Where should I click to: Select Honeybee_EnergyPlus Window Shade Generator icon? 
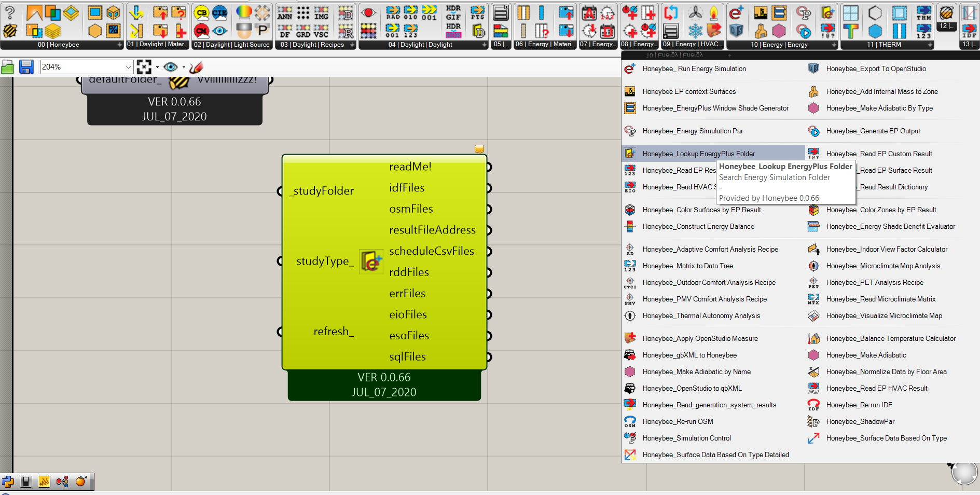coord(630,108)
